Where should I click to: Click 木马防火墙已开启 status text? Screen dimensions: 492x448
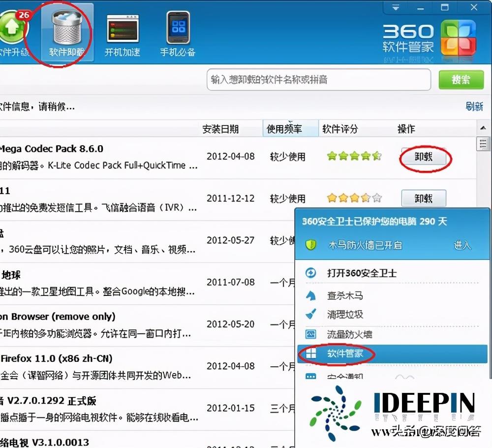click(x=365, y=245)
